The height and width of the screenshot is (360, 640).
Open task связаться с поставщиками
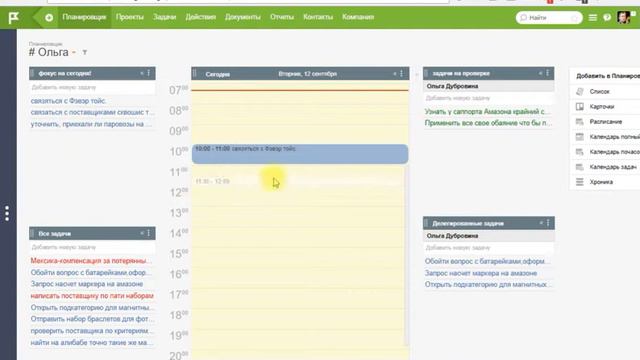point(92,112)
